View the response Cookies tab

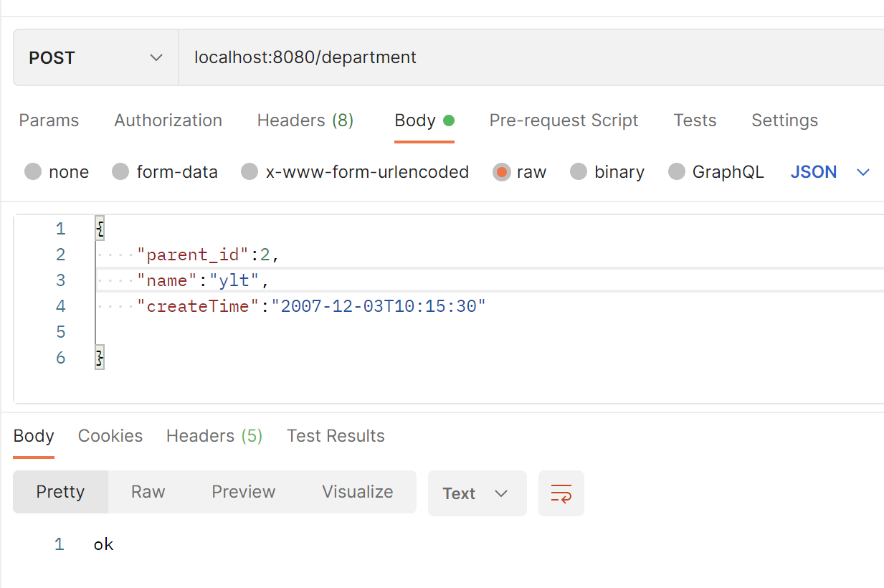coord(110,436)
